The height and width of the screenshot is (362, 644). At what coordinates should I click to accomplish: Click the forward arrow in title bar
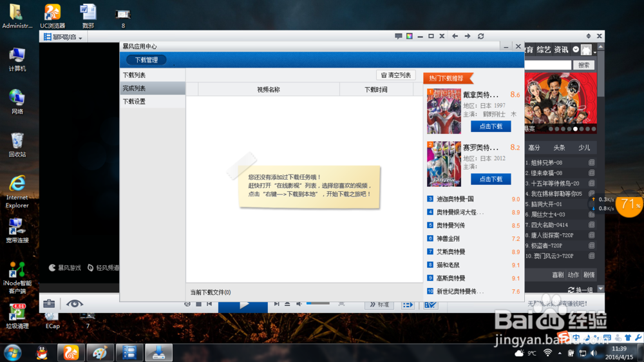click(468, 36)
